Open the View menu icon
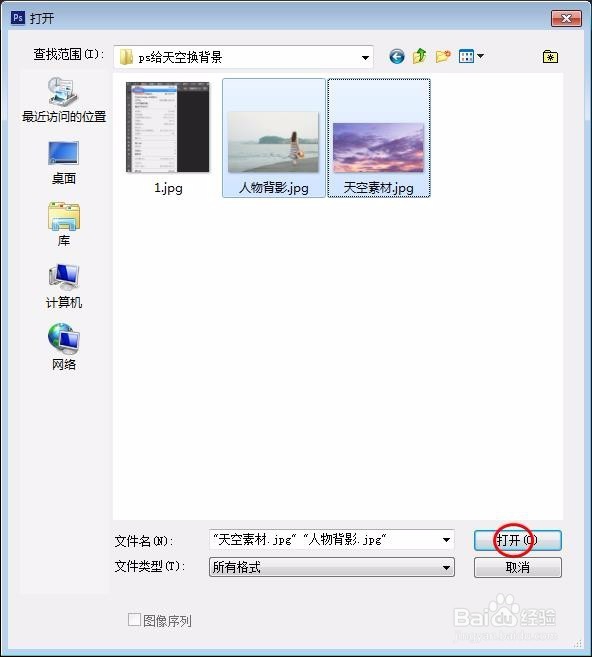This screenshot has width=592, height=657. (x=466, y=56)
